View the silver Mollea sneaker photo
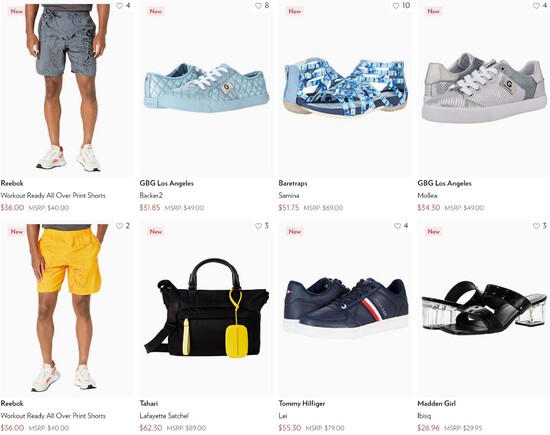 click(484, 88)
